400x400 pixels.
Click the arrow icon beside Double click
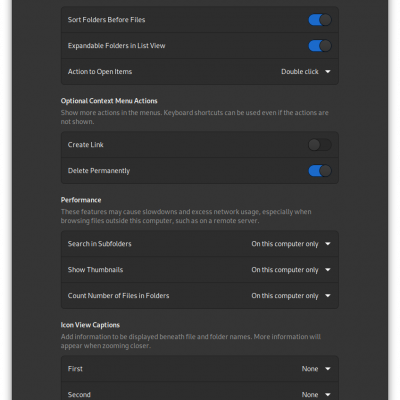(328, 72)
